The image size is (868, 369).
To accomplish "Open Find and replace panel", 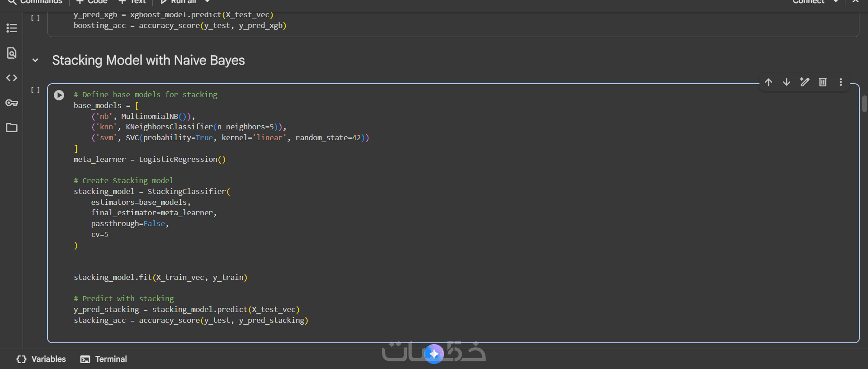I will (x=12, y=53).
